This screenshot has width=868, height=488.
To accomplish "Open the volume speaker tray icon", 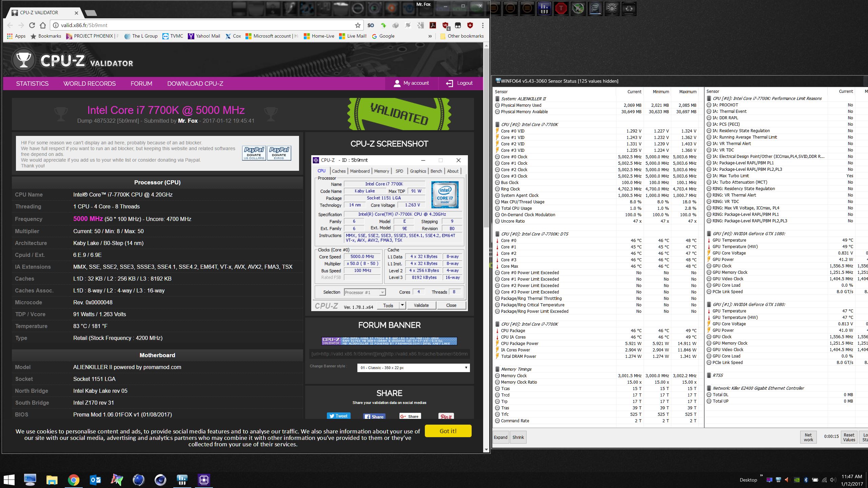I will (x=833, y=480).
